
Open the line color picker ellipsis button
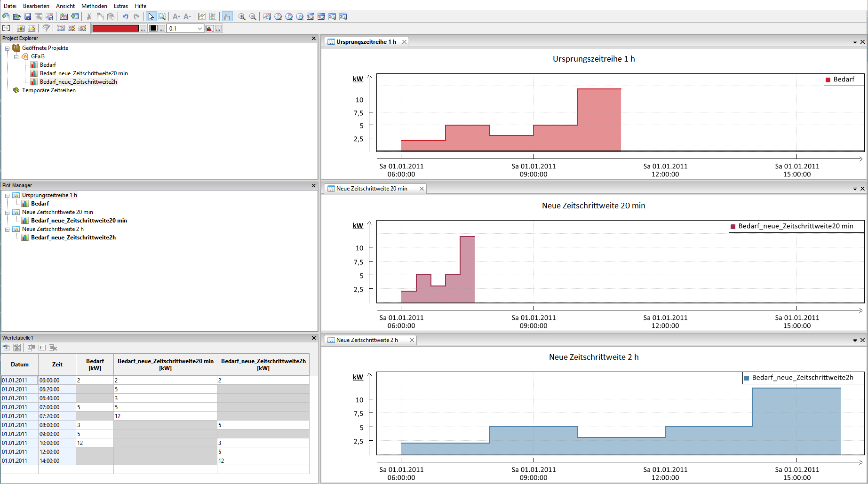pos(162,28)
